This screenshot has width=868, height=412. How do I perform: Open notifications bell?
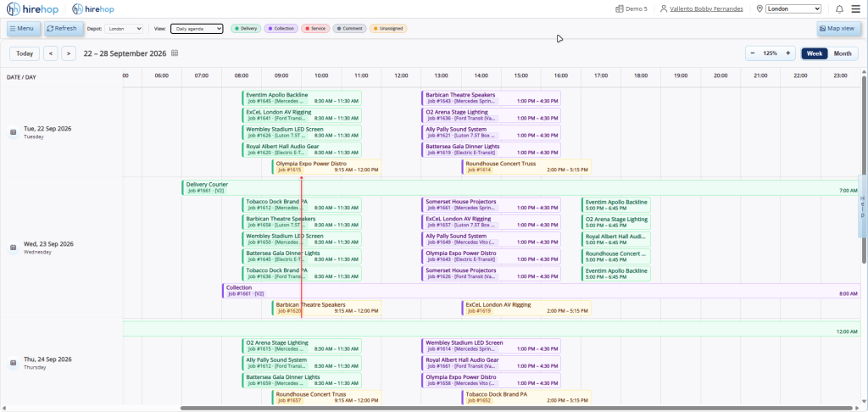click(x=840, y=8)
